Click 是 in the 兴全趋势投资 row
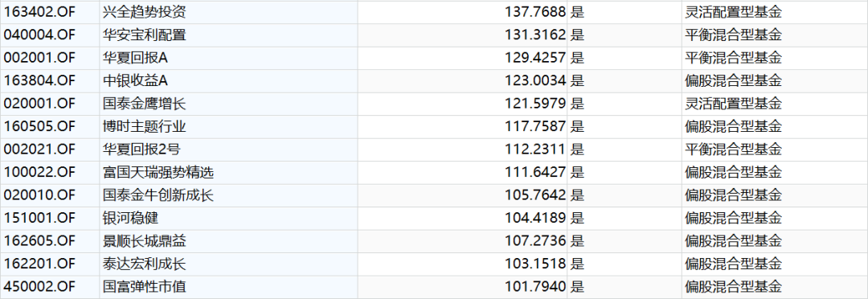The width and height of the screenshot is (868, 299). 577,12
